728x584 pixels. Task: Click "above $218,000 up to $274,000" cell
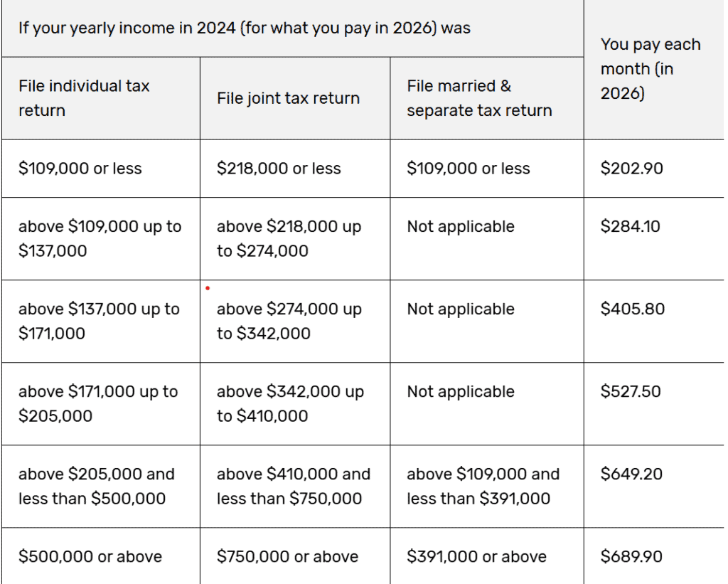click(x=289, y=238)
